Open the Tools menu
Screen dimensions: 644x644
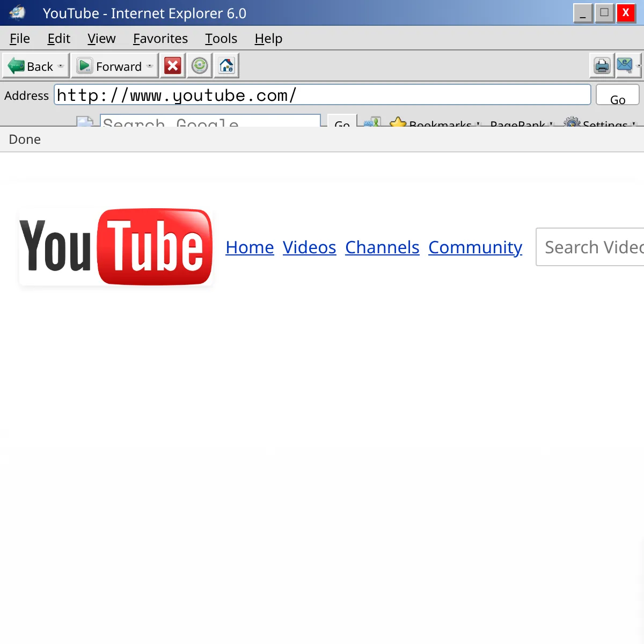click(221, 39)
